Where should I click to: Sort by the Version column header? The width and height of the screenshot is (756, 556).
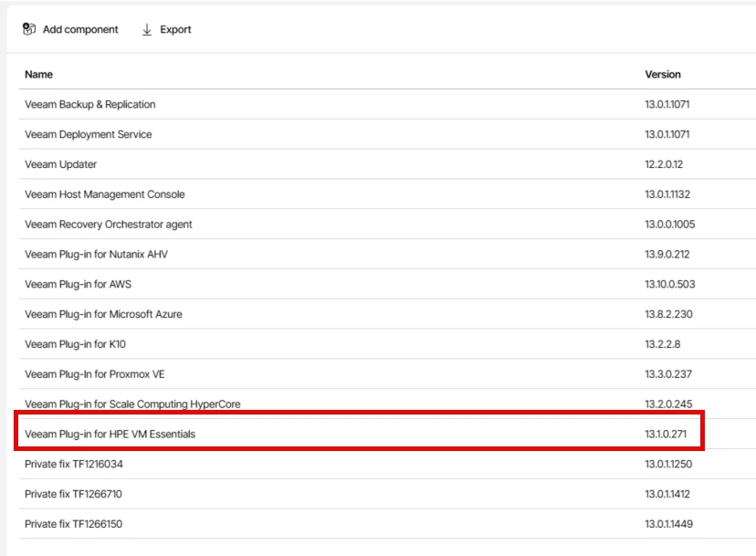tap(663, 74)
